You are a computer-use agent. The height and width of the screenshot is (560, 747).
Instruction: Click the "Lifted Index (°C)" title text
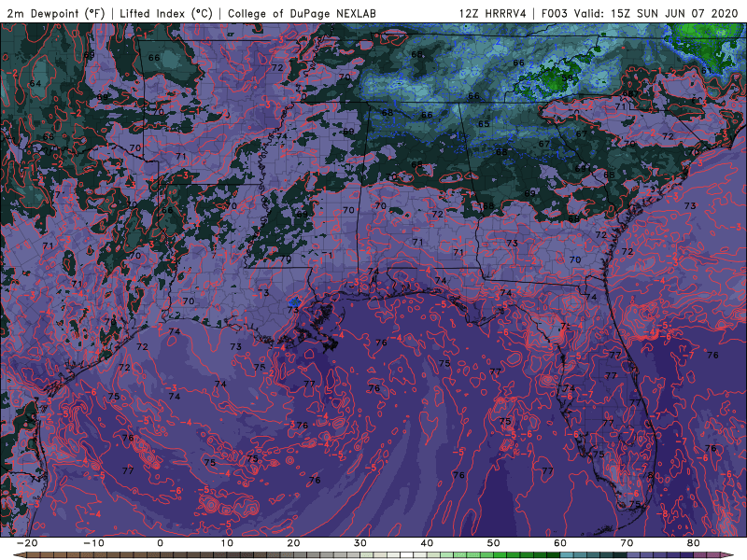pos(166,13)
